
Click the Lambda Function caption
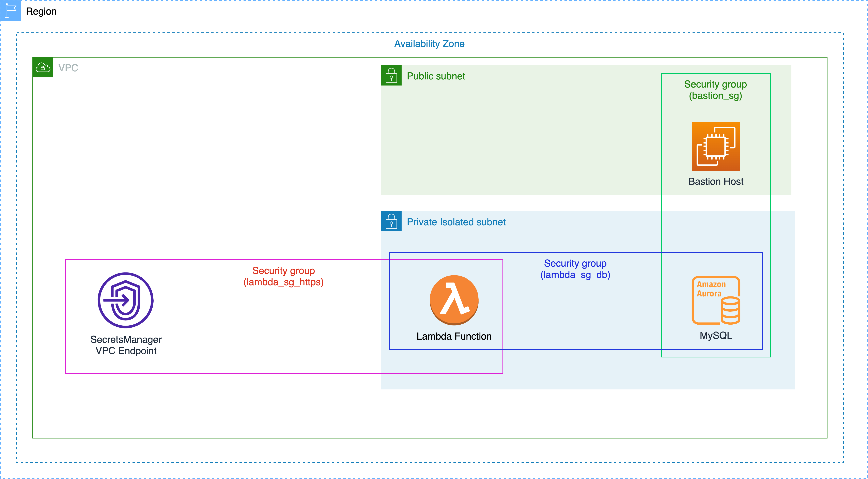click(454, 336)
